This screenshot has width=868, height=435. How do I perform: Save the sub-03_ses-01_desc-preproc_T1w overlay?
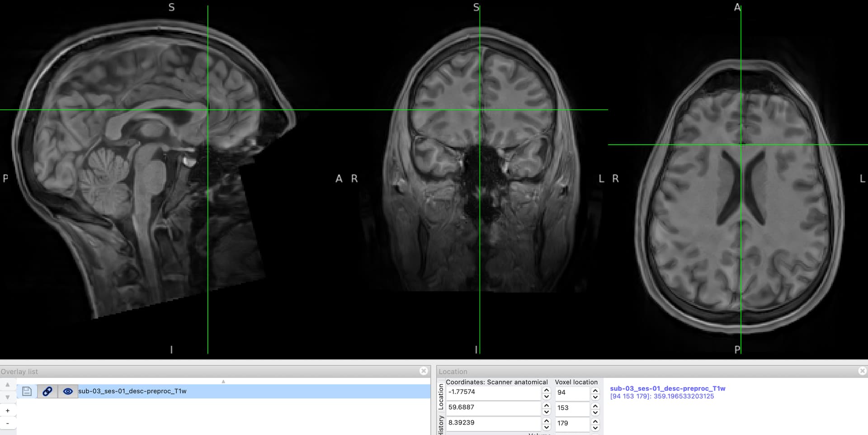[x=27, y=391]
